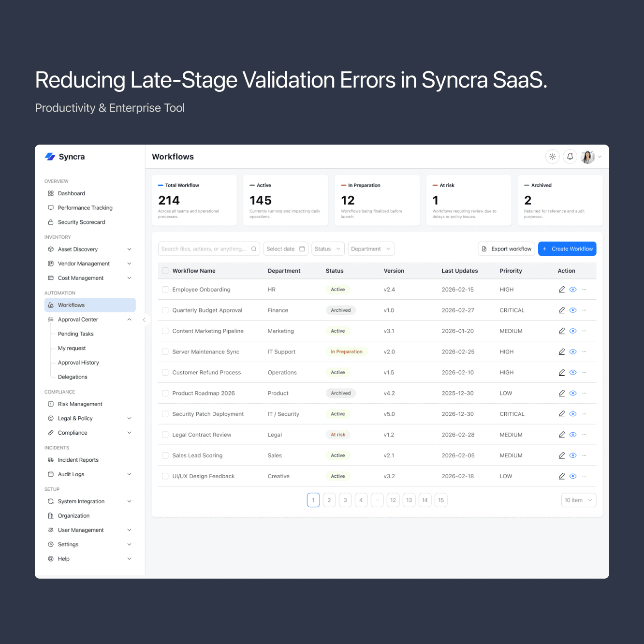The width and height of the screenshot is (644, 644).
Task: Expand the System Integration section
Action: pos(129,501)
